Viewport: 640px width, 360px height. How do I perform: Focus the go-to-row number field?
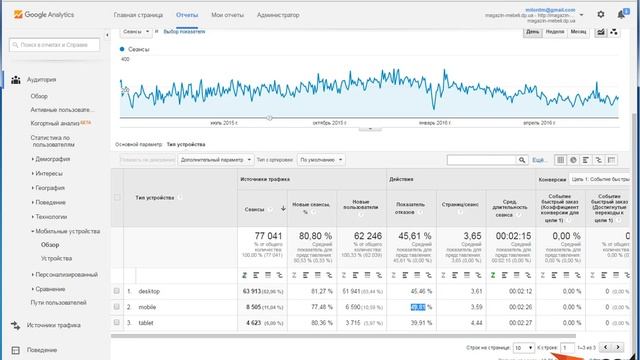pyautogui.click(x=567, y=348)
